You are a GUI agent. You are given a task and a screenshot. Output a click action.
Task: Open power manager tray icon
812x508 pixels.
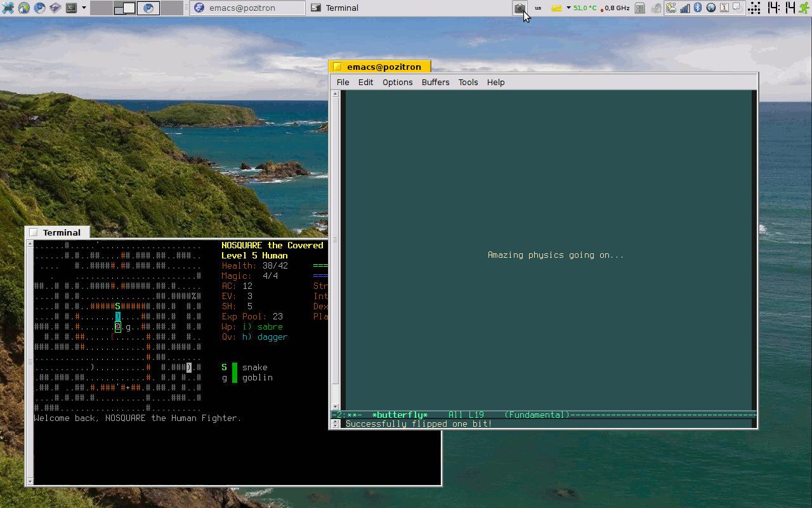coord(672,8)
